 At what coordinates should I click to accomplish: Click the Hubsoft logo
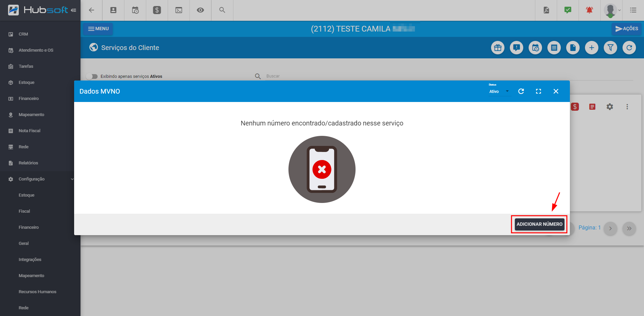click(x=38, y=10)
